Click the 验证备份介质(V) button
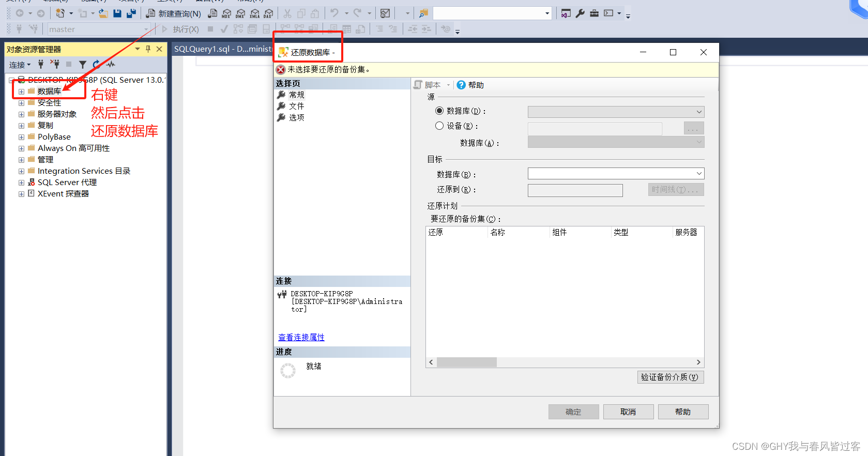The width and height of the screenshot is (868, 456). click(x=670, y=377)
